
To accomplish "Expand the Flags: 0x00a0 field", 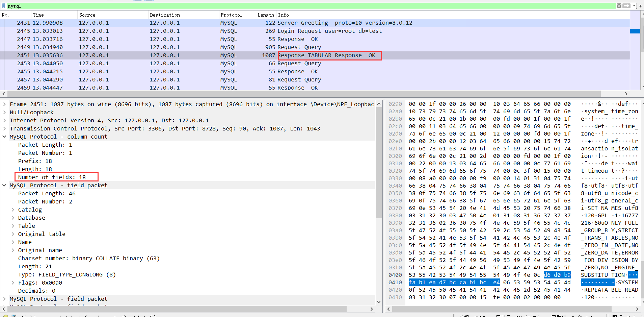I will coord(13,283).
